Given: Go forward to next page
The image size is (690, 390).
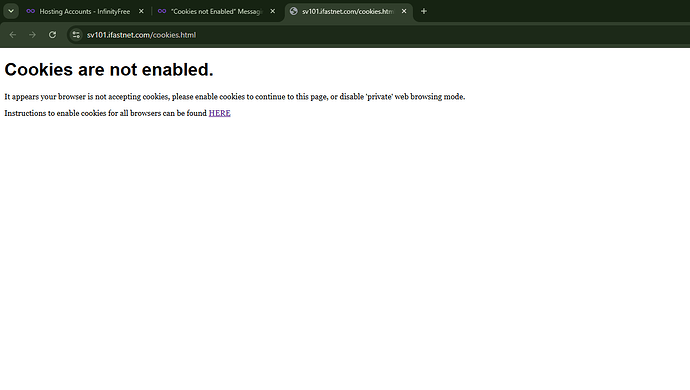Looking at the screenshot, I should 32,35.
